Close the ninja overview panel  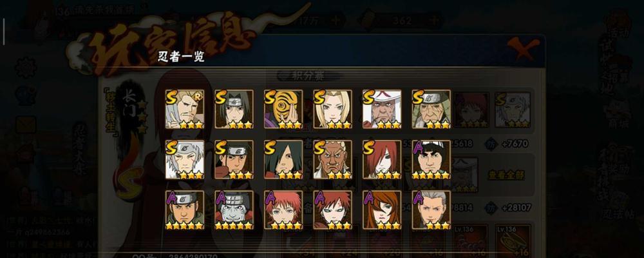pyautogui.click(x=522, y=48)
